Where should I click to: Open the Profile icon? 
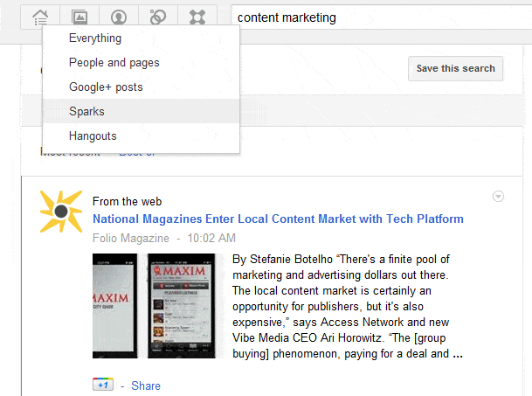point(119,17)
